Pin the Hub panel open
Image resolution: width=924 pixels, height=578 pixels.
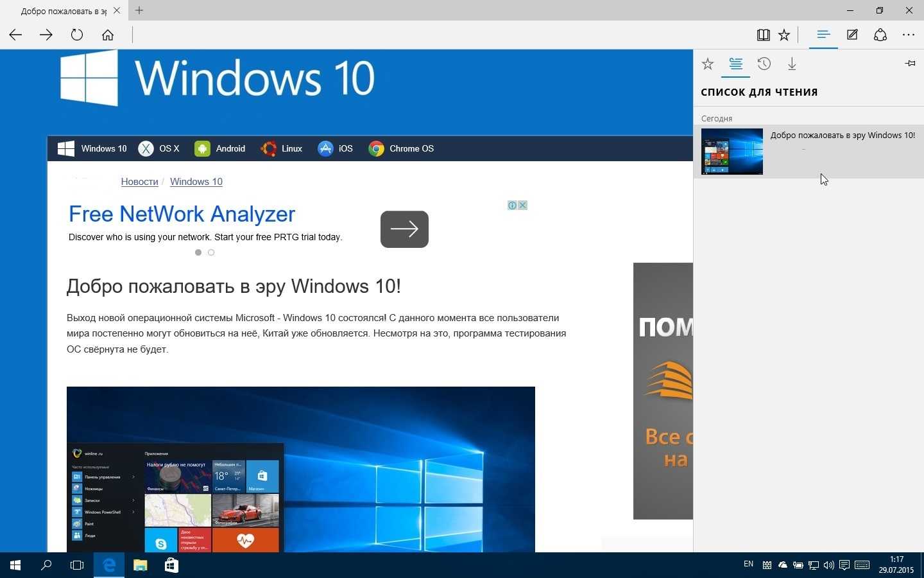[911, 63]
